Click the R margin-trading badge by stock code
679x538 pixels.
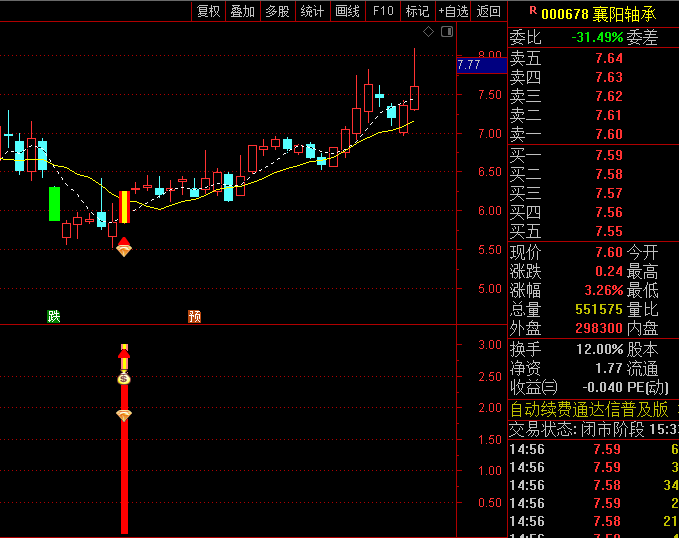click(533, 10)
